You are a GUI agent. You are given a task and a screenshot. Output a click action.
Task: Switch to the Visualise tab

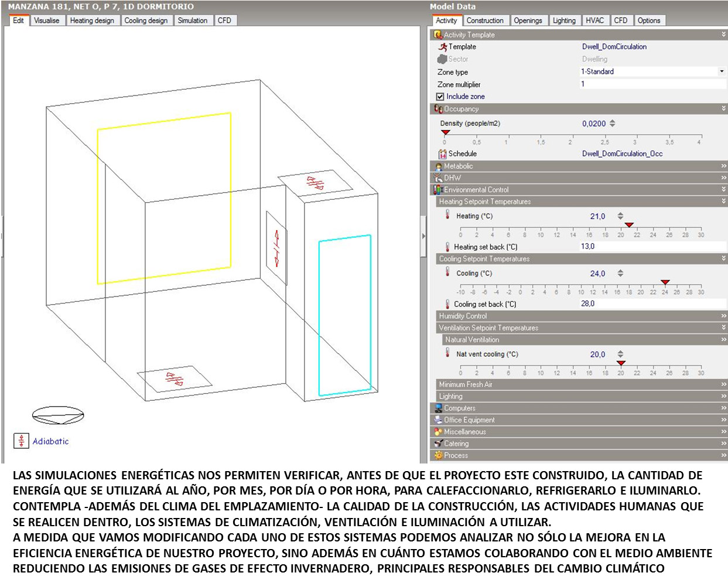[46, 21]
